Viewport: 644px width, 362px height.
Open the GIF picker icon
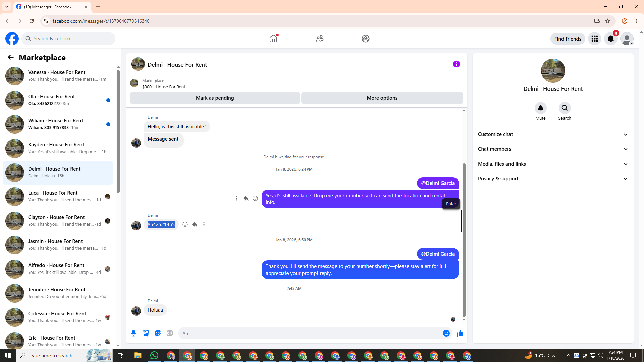pos(170,333)
